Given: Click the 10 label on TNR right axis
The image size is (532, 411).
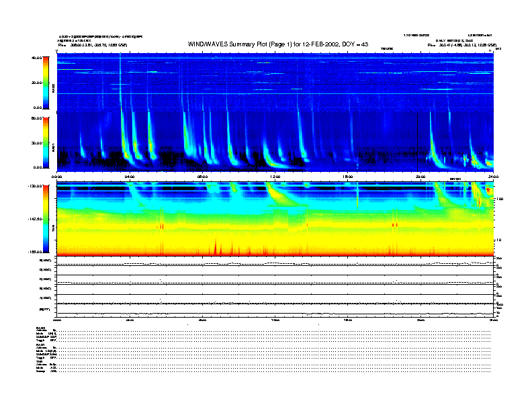Looking at the screenshot, I should pyautogui.click(x=498, y=240).
